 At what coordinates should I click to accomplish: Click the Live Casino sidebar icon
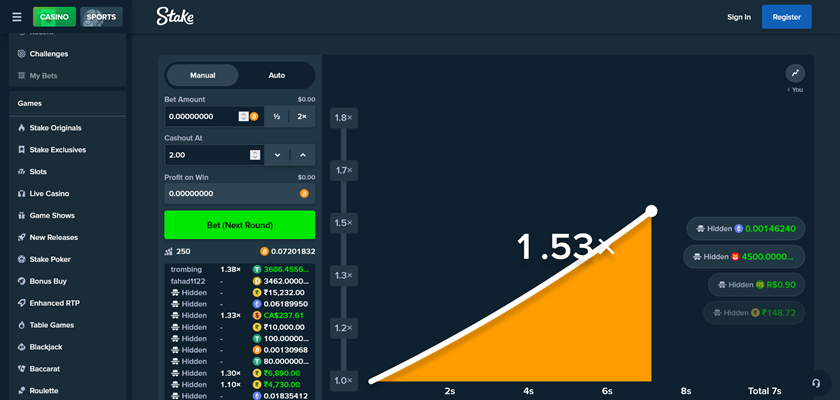pos(21,194)
